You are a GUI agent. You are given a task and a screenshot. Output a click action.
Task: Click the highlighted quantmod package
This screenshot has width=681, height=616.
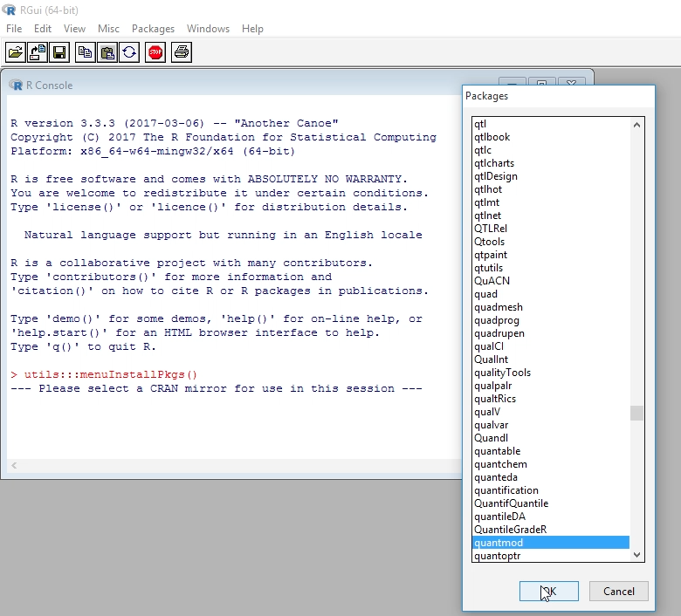[x=550, y=543]
